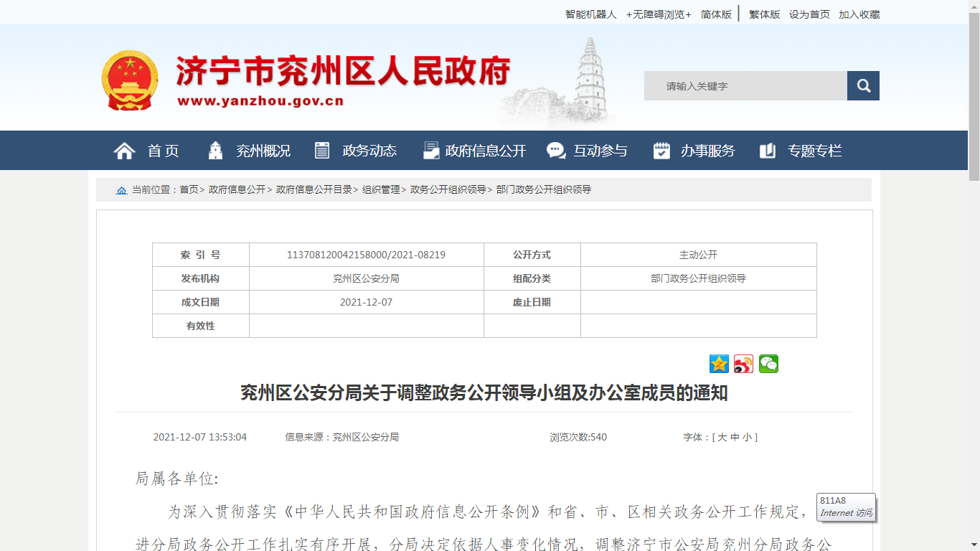980x551 pixels.
Task: Click the keyword search input field
Action: 745,86
